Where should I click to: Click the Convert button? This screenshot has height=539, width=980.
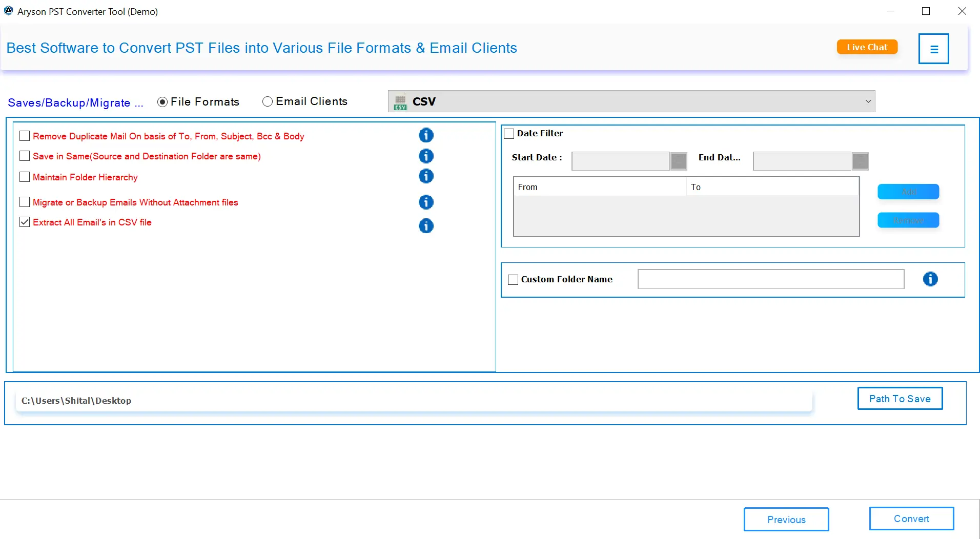coord(911,518)
